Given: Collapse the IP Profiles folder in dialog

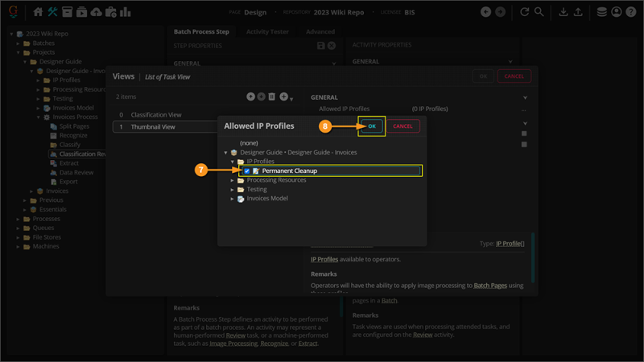Looking at the screenshot, I should (233, 162).
